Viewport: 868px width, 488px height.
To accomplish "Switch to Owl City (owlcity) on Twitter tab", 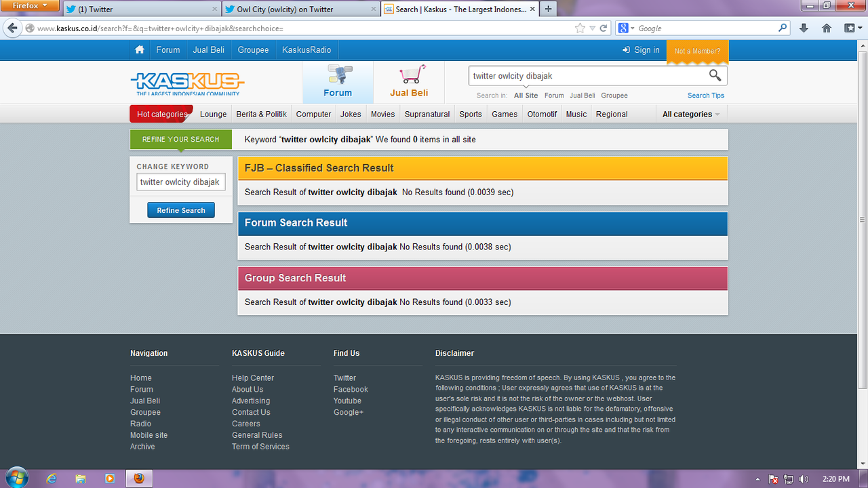I will [300, 9].
